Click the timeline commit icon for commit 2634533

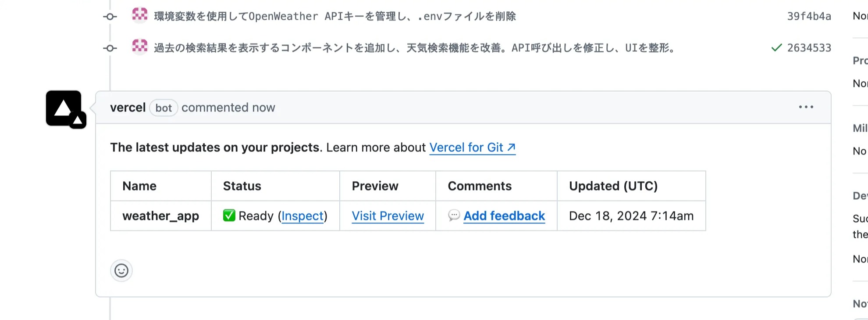pyautogui.click(x=110, y=48)
